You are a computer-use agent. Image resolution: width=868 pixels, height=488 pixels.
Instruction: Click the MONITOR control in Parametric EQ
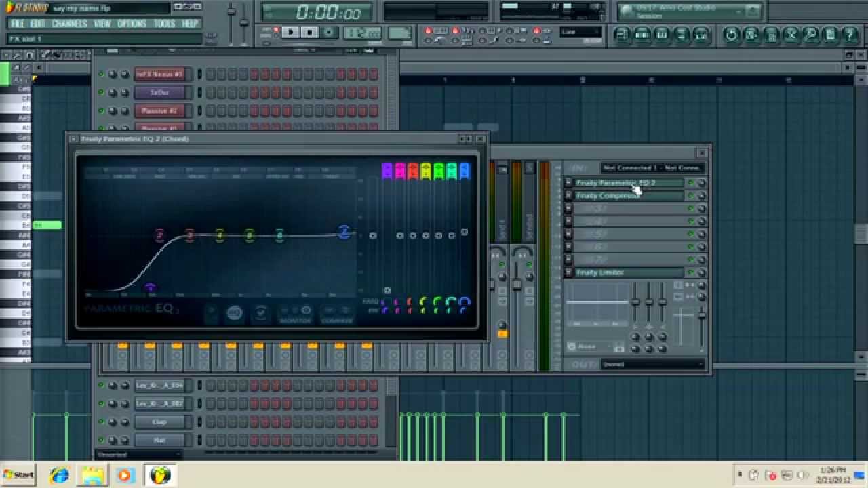click(x=295, y=314)
